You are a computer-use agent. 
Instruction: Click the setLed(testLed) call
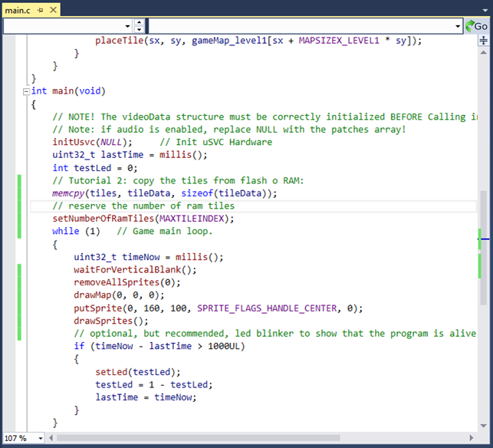[138, 372]
